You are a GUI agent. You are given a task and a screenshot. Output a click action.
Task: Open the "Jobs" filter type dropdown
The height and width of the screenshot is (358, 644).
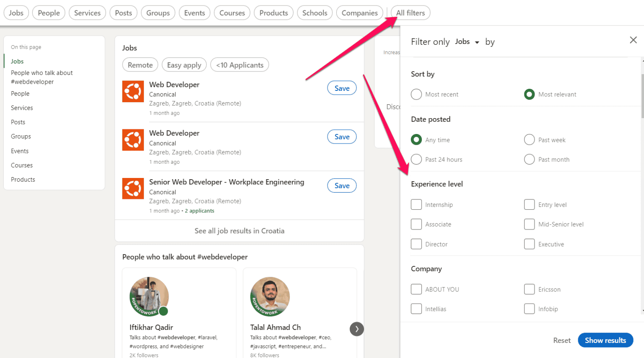[x=467, y=41]
